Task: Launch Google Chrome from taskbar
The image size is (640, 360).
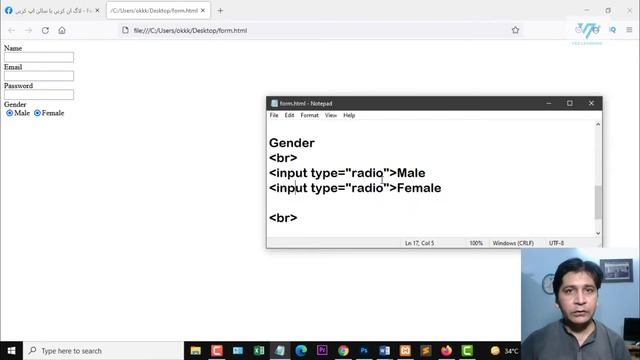Action: click(x=343, y=351)
